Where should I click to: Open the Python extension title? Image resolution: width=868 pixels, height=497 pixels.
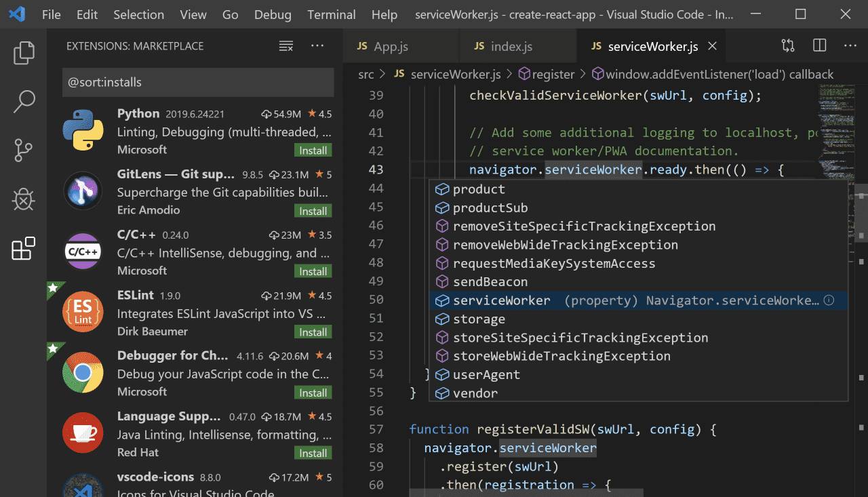tap(138, 113)
